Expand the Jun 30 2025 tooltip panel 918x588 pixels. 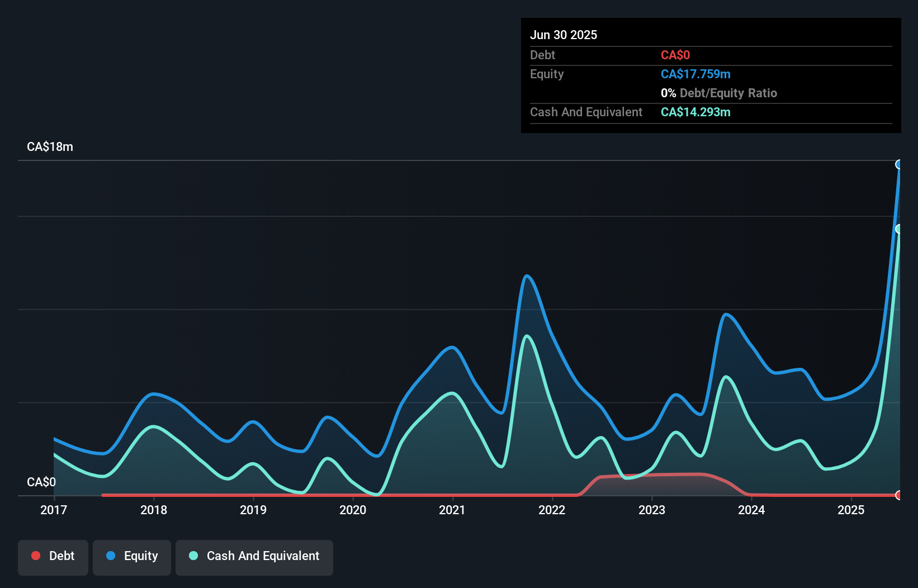point(564,34)
